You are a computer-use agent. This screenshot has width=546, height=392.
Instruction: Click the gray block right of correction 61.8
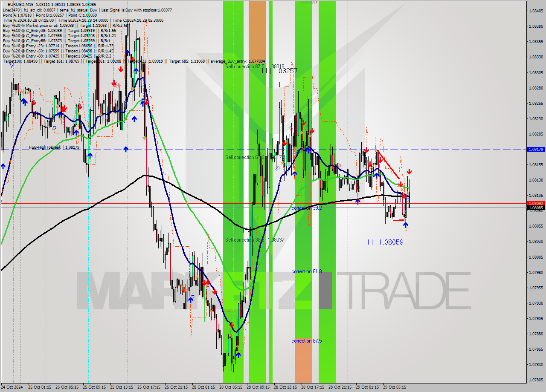coord(325,291)
